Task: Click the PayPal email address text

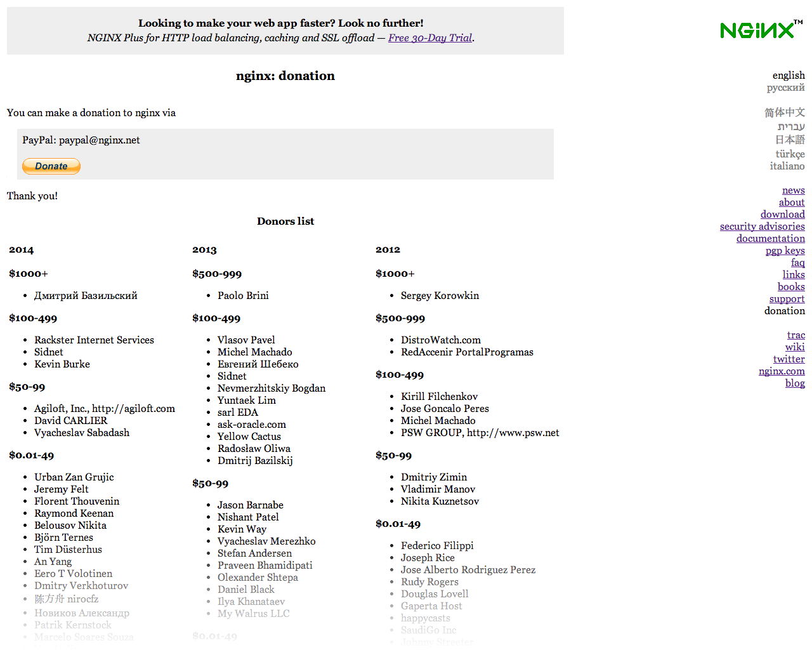Action: [100, 140]
